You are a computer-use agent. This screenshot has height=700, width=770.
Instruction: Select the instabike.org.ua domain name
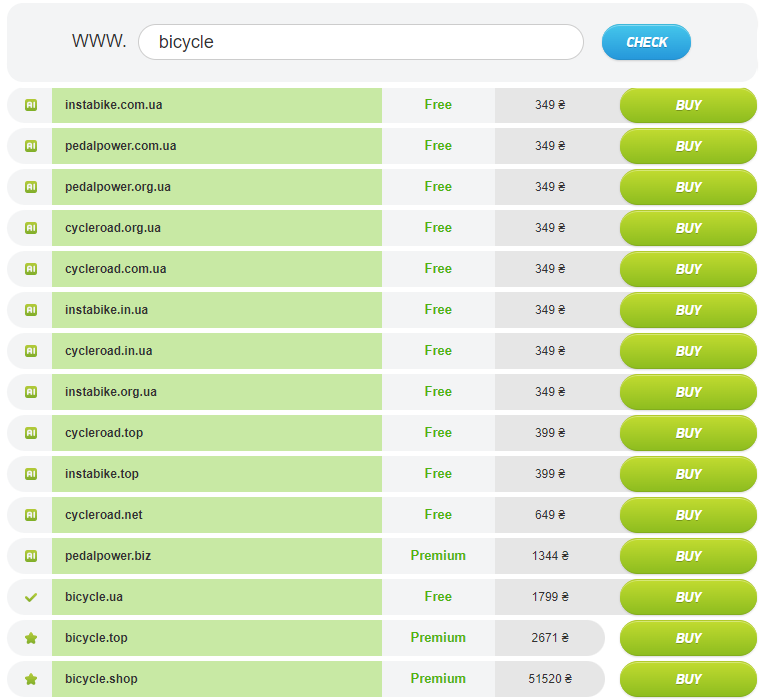coord(111,392)
